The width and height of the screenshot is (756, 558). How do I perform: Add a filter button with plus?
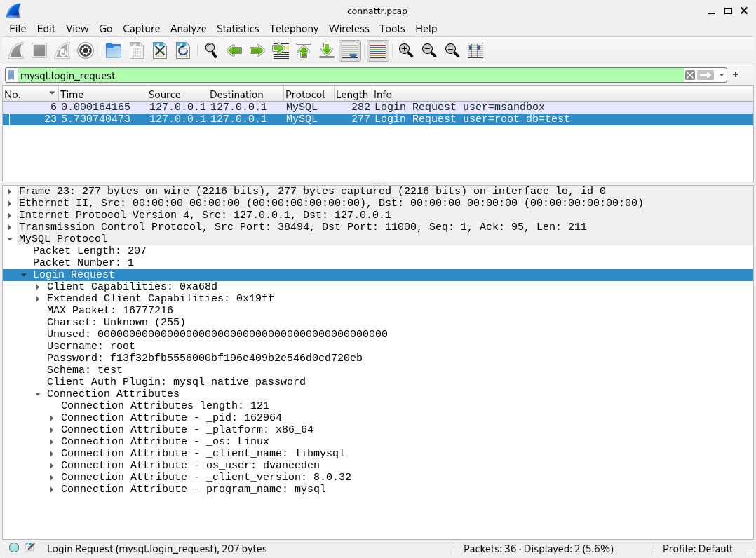click(736, 75)
